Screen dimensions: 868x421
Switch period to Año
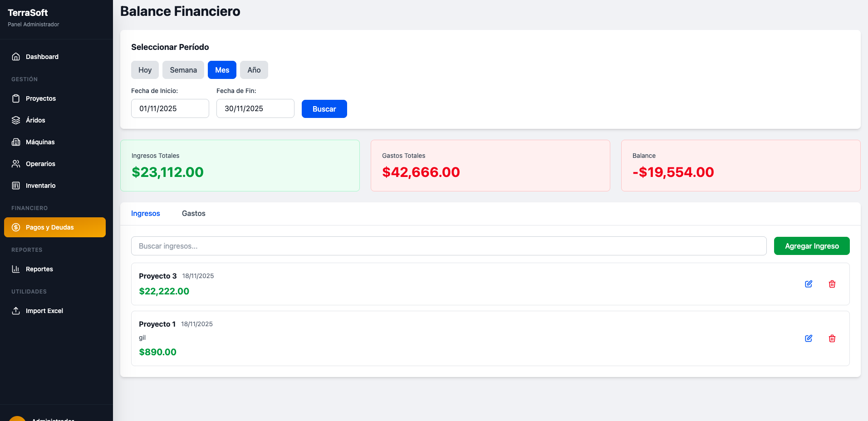click(x=254, y=69)
